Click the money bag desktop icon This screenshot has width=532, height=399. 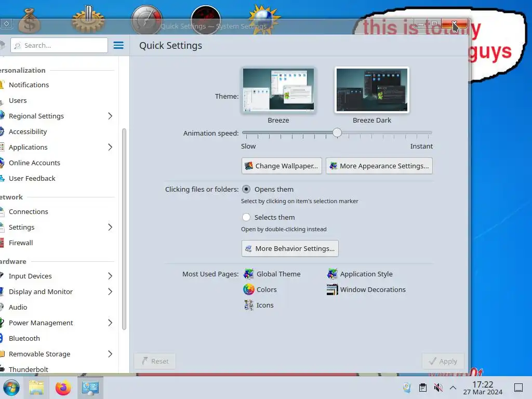tap(29, 20)
